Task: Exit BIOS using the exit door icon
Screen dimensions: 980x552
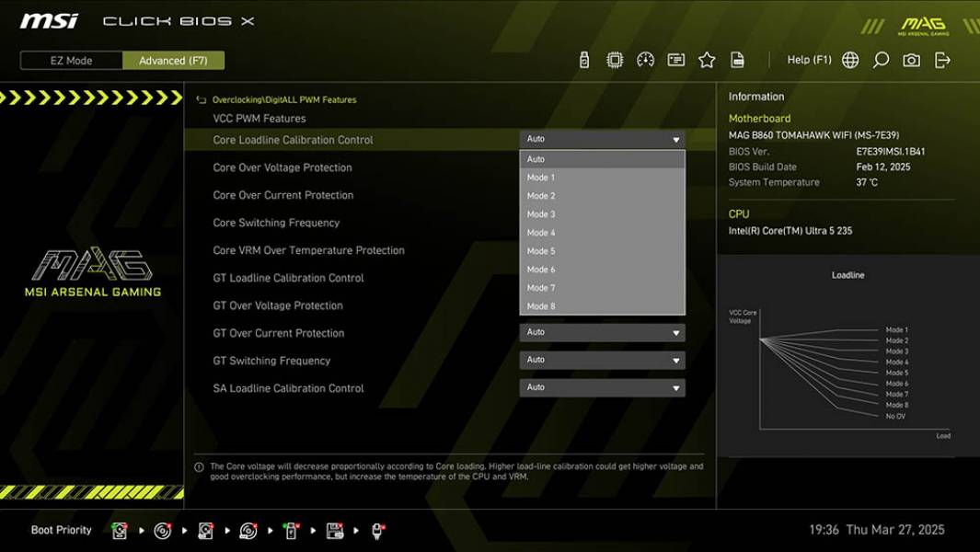Action: coord(942,60)
